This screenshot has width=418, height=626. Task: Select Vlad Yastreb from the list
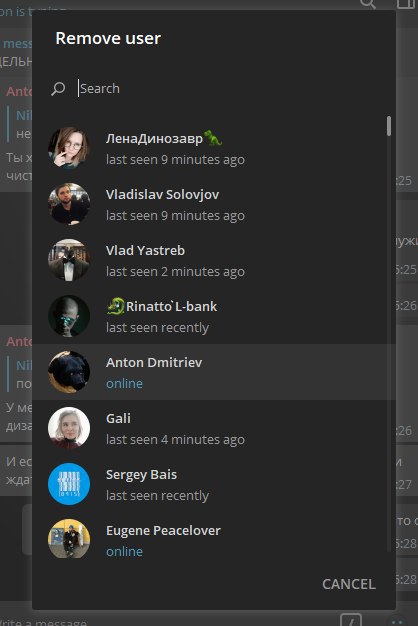(214, 260)
